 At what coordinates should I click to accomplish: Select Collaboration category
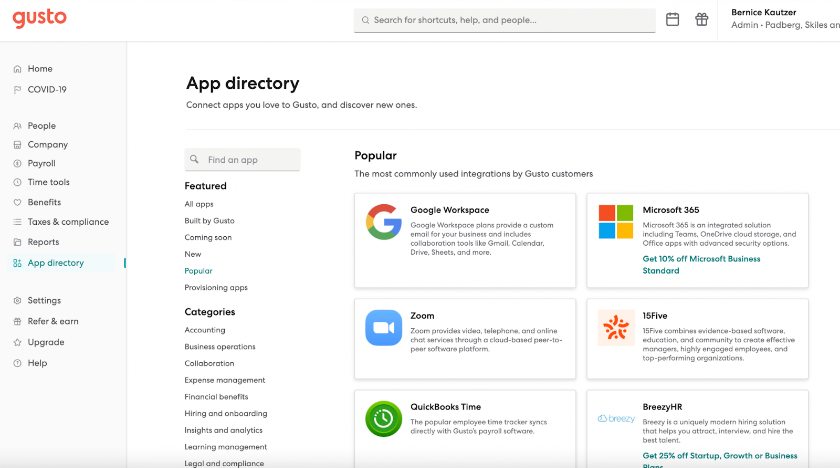[x=209, y=364]
